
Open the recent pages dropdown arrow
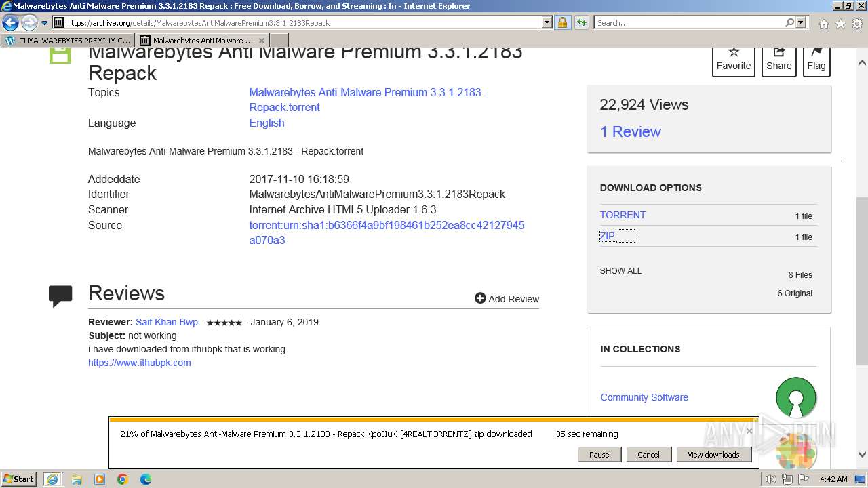(x=45, y=23)
